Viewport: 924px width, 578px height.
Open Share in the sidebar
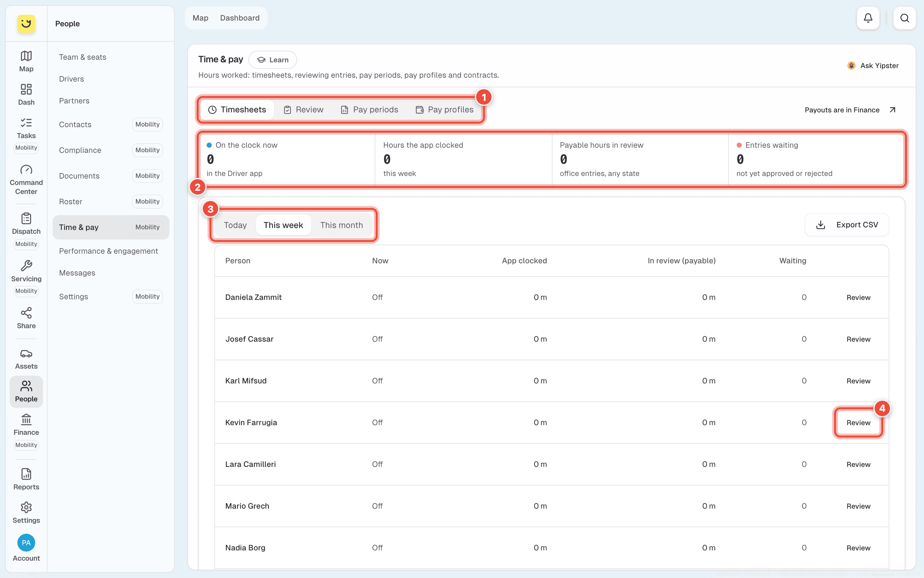[26, 318]
